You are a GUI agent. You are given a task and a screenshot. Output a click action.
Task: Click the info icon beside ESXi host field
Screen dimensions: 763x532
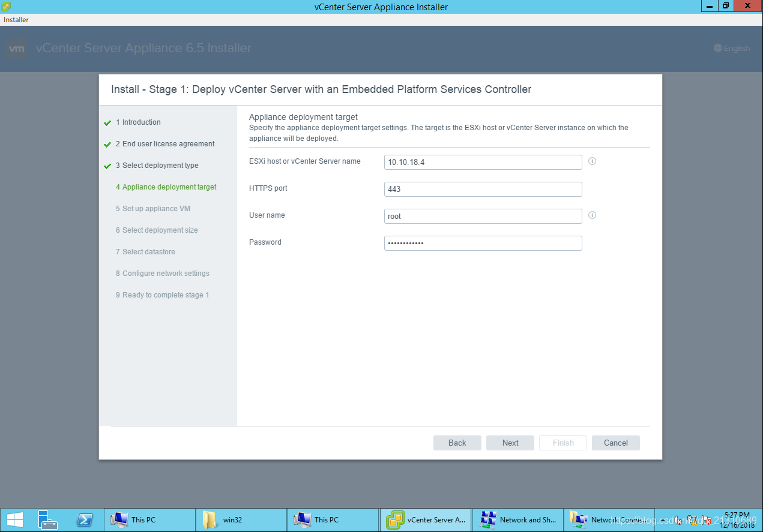tap(592, 161)
